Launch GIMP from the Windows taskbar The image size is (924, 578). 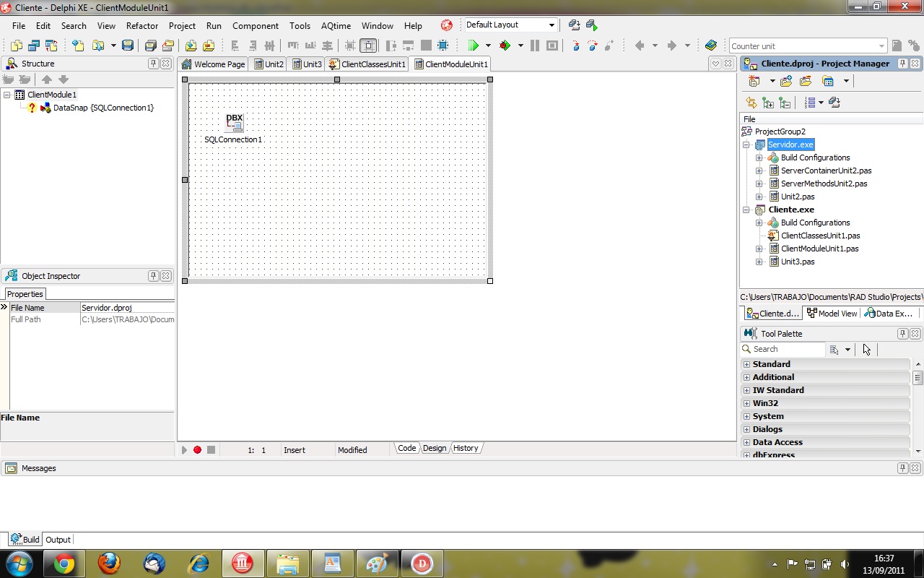378,563
